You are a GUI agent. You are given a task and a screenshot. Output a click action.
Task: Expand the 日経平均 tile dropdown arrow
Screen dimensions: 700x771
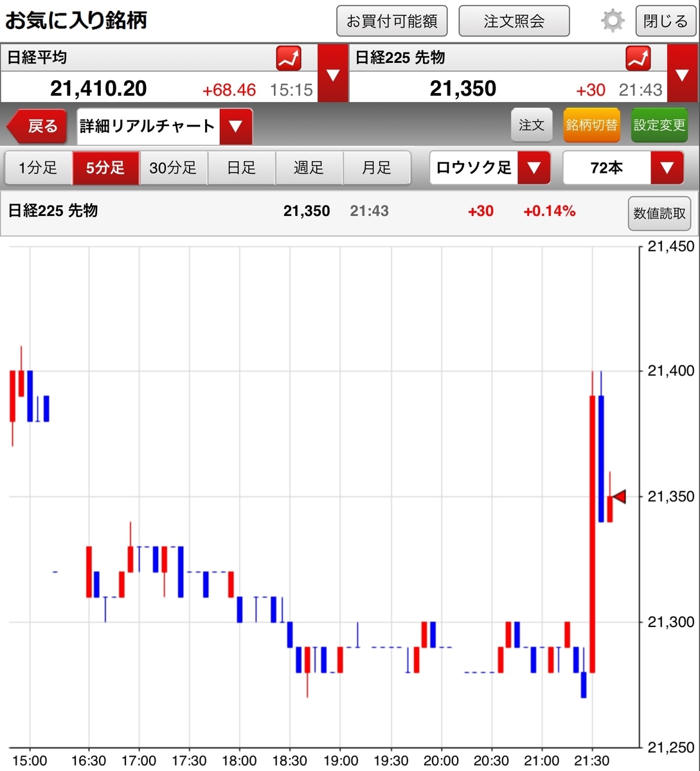(x=333, y=74)
